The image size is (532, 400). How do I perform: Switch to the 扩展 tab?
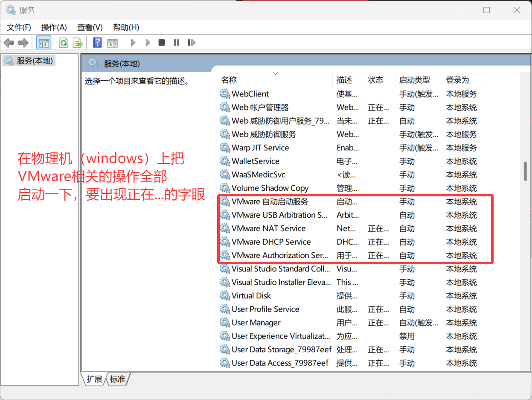pyautogui.click(x=94, y=379)
